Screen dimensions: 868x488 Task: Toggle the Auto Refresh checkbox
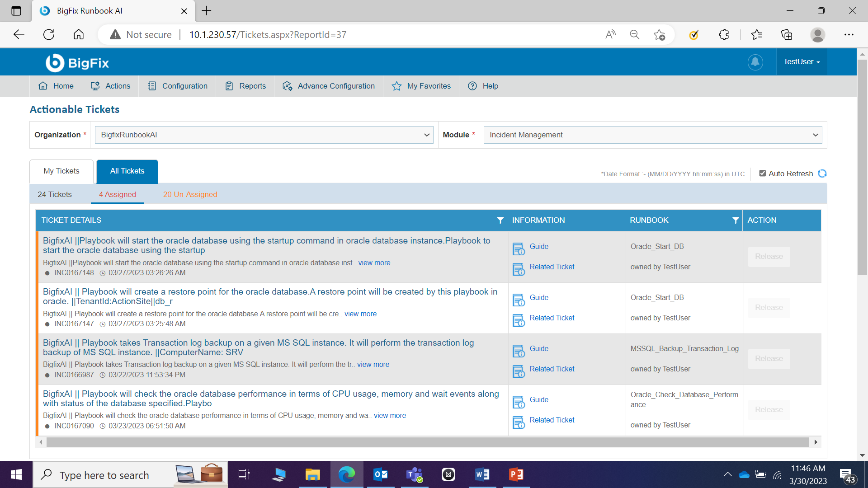[x=762, y=173]
